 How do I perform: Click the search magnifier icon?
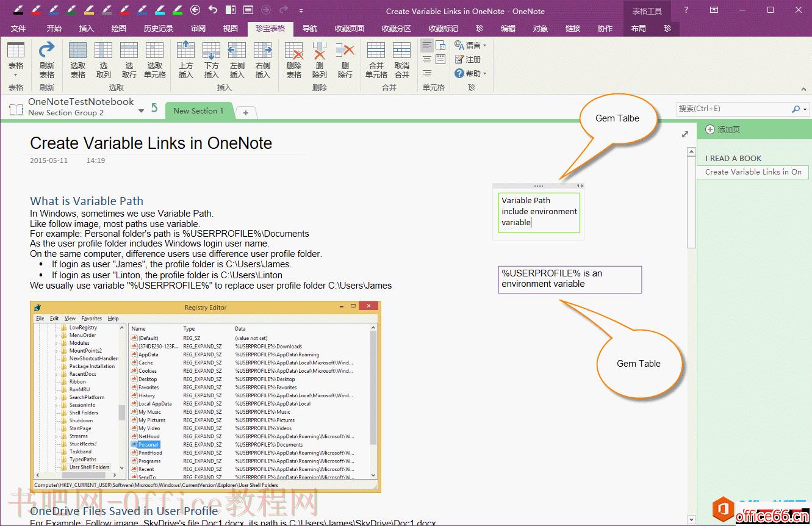[796, 109]
